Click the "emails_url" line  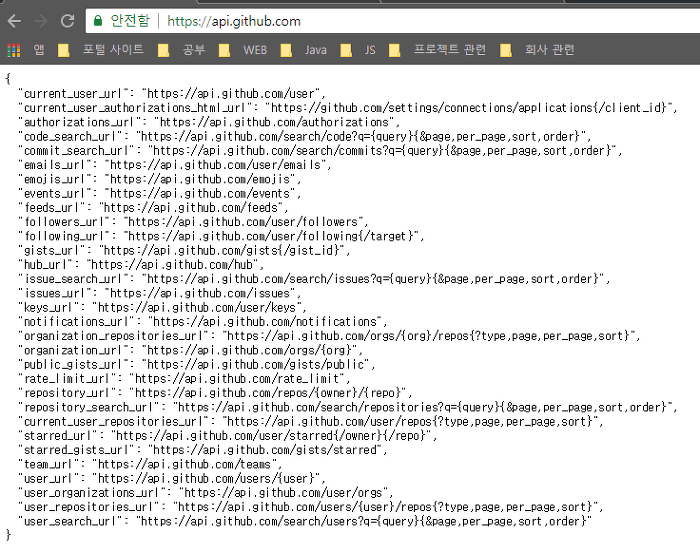175,165
